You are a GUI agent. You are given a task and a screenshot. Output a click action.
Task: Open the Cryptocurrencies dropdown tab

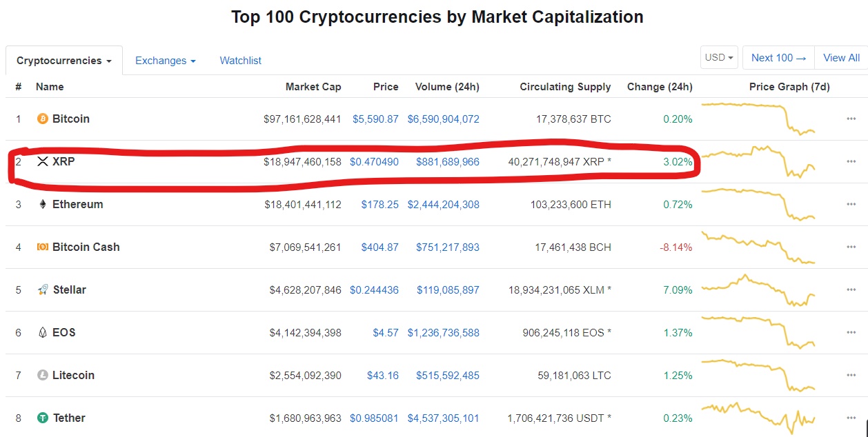pos(64,61)
